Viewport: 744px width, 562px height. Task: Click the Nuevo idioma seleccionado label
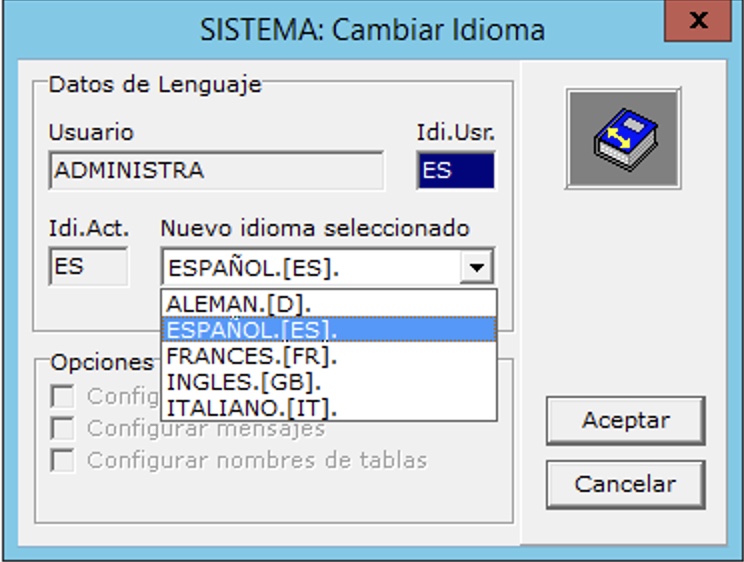pos(315,229)
